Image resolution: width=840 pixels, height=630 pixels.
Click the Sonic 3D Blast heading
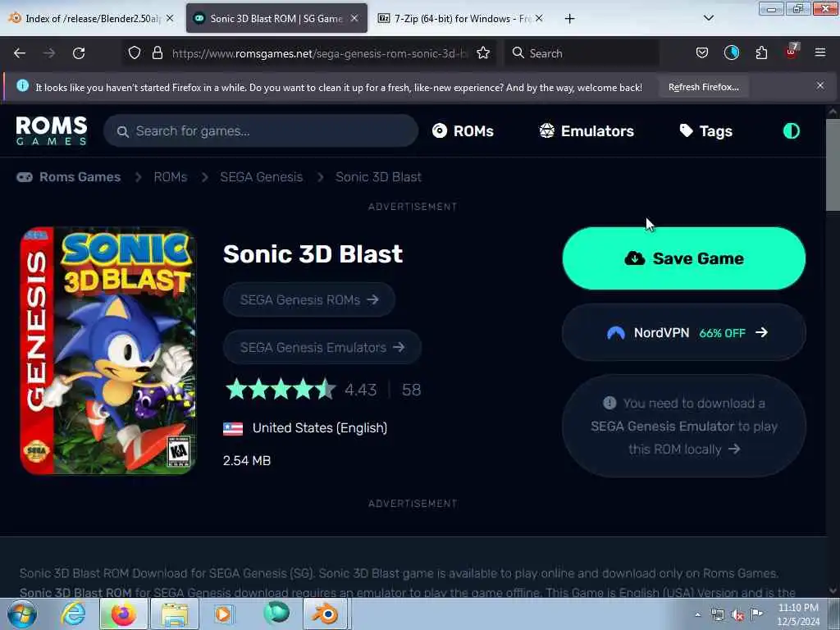313,254
